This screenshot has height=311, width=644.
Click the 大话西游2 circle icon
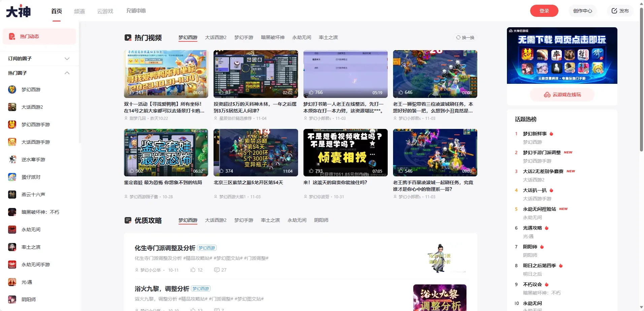pos(12,107)
